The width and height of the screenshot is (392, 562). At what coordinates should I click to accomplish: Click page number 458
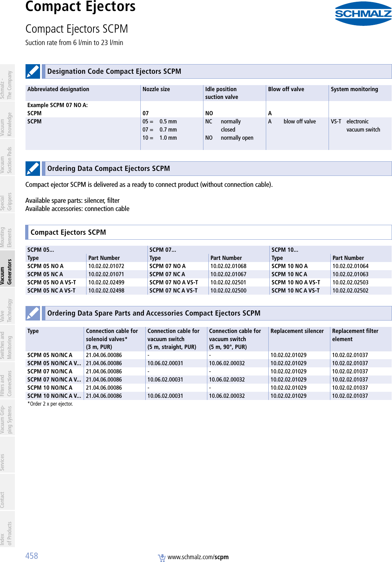point(32,556)
